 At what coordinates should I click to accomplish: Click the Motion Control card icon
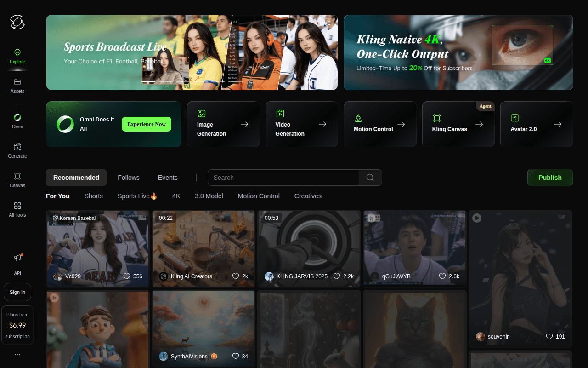pos(358,118)
